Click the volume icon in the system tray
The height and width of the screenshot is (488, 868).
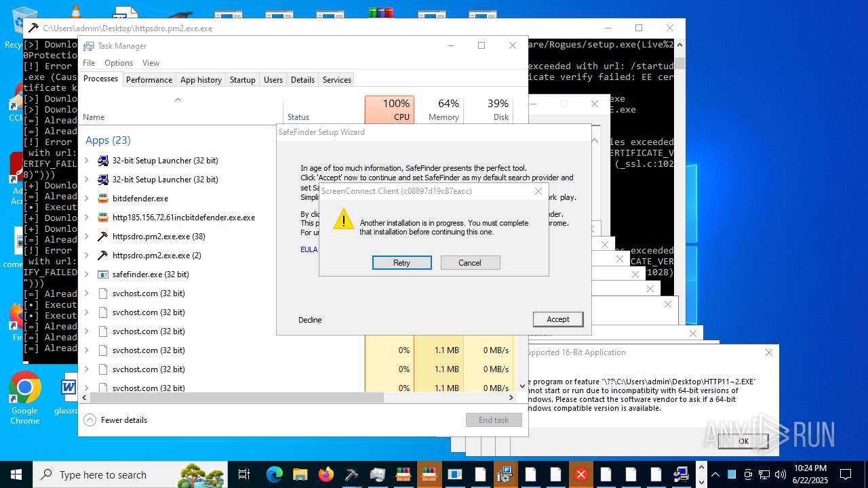point(781,474)
